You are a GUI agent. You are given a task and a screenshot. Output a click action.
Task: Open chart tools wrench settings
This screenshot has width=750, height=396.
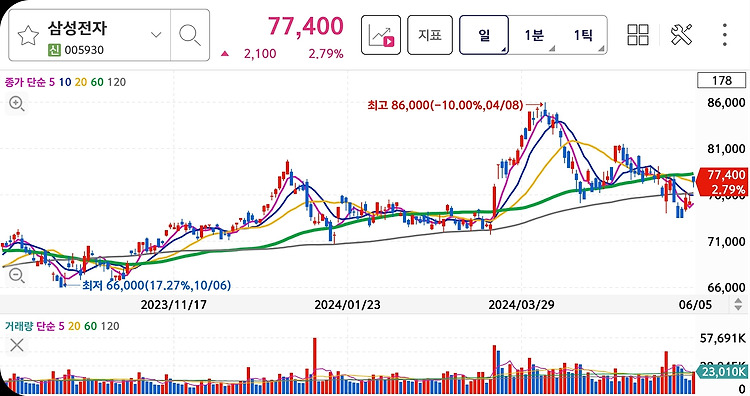681,35
